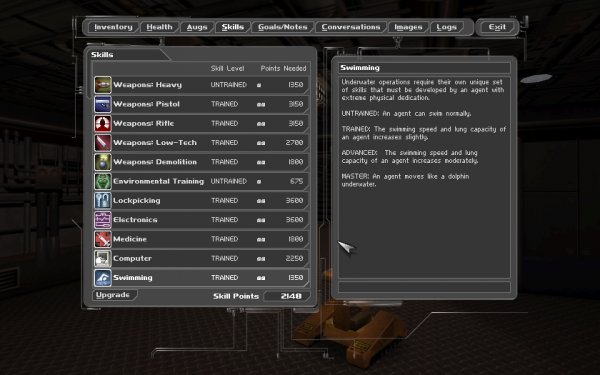Select the Weapons: Rifle row label
This screenshot has height=375, width=600.
(x=143, y=124)
